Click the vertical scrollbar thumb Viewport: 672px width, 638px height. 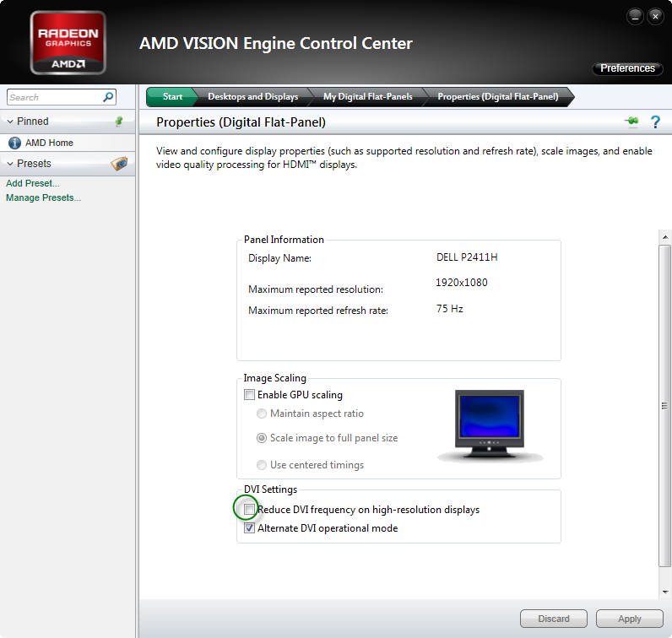pyautogui.click(x=664, y=405)
